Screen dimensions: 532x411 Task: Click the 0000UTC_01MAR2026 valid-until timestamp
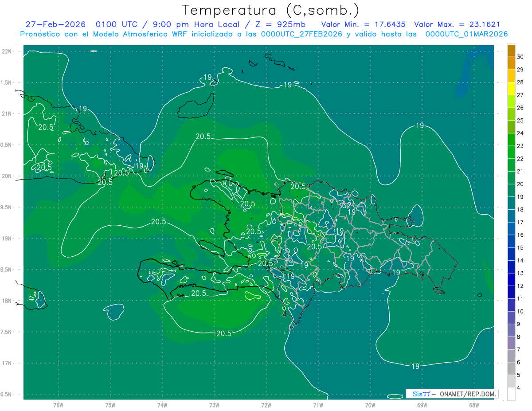coord(466,34)
